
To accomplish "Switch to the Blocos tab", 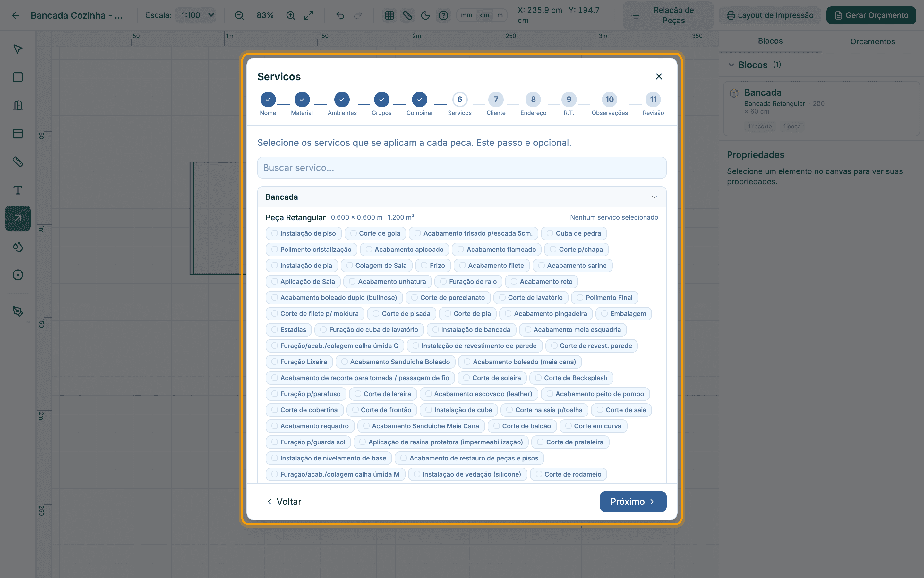I will pyautogui.click(x=770, y=41).
